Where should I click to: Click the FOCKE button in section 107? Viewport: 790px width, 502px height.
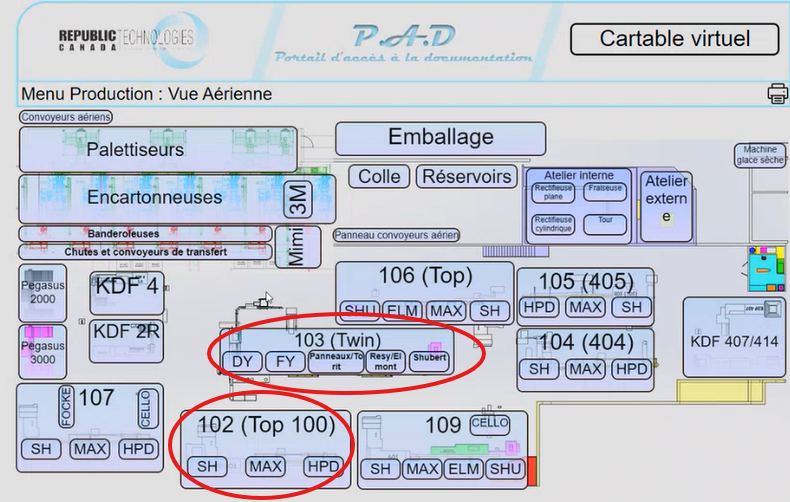(x=66, y=408)
